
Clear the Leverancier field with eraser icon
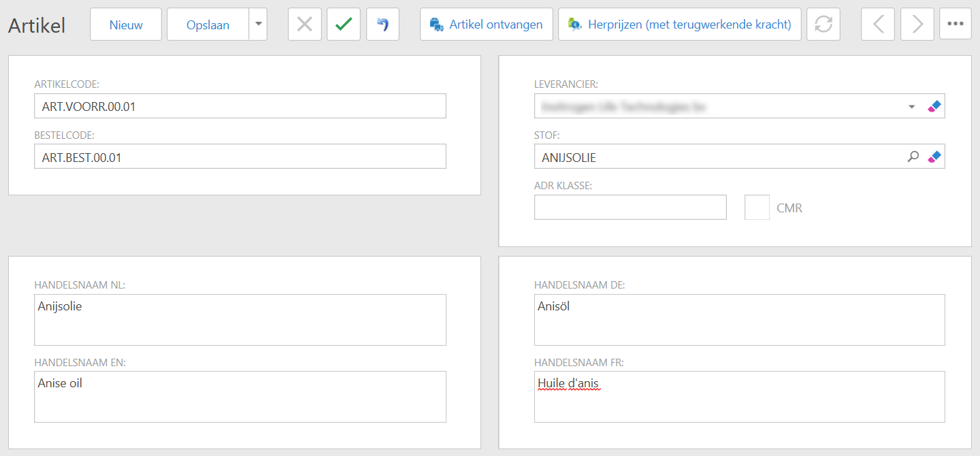934,106
